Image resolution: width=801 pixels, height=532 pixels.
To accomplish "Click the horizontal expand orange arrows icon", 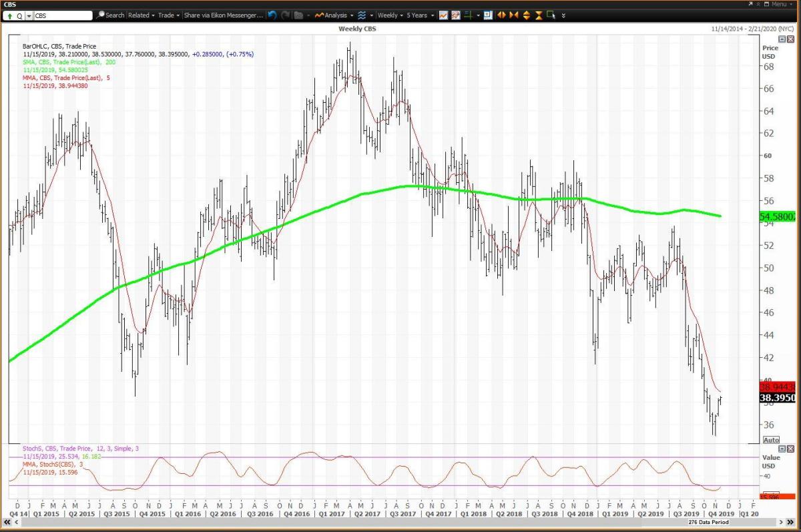I will 501,15.
